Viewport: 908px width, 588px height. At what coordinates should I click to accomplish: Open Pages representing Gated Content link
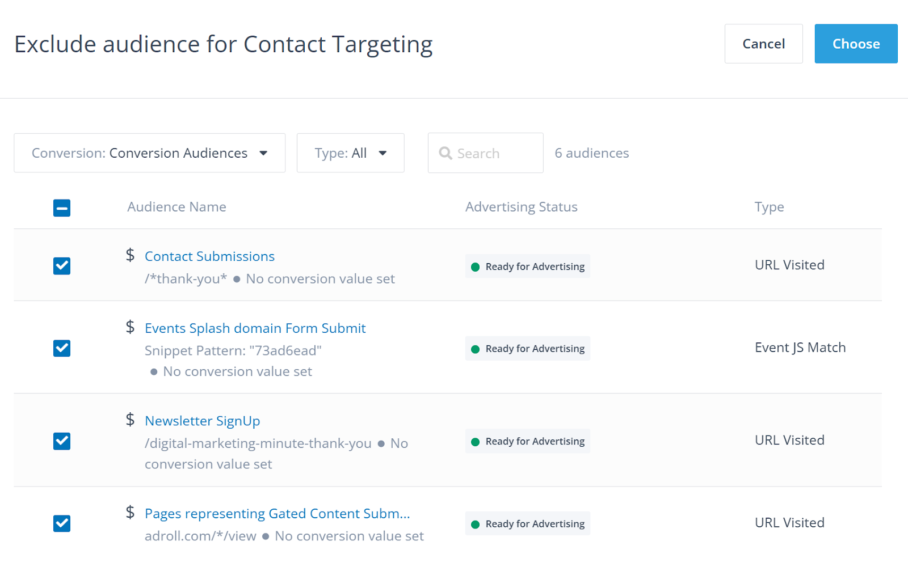point(277,514)
